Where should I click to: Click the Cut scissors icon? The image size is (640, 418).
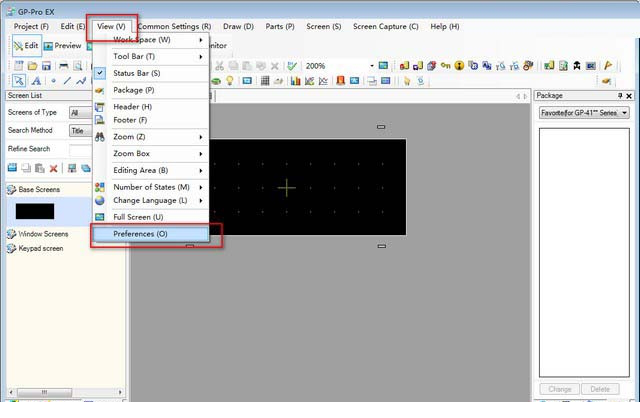tap(220, 66)
